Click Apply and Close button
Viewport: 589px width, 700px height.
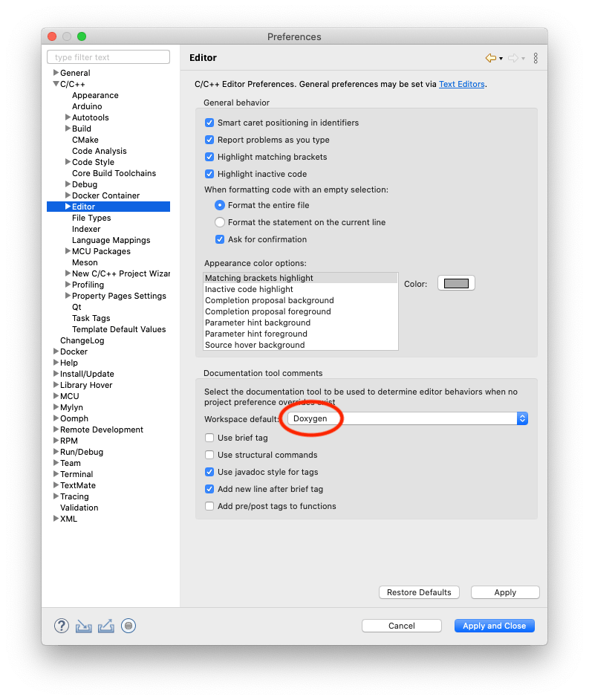coord(495,626)
